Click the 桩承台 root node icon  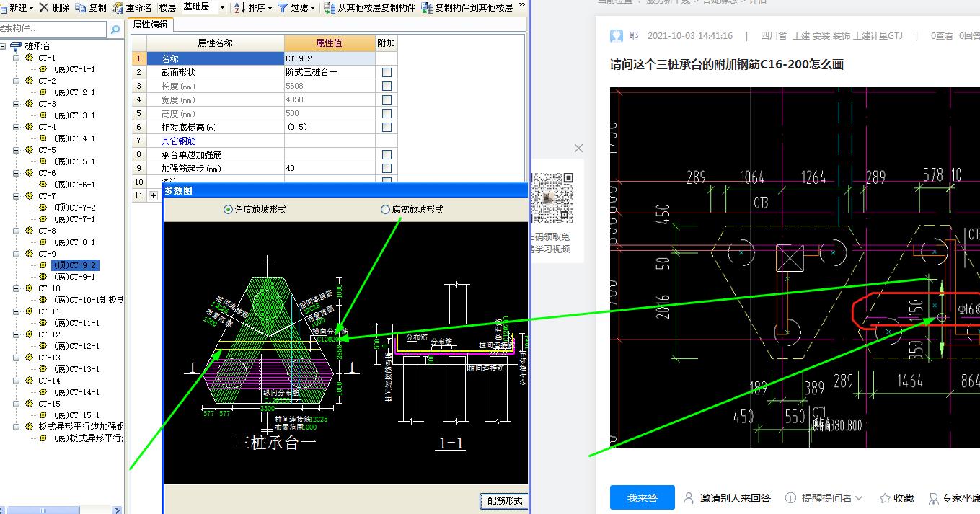coord(17,46)
